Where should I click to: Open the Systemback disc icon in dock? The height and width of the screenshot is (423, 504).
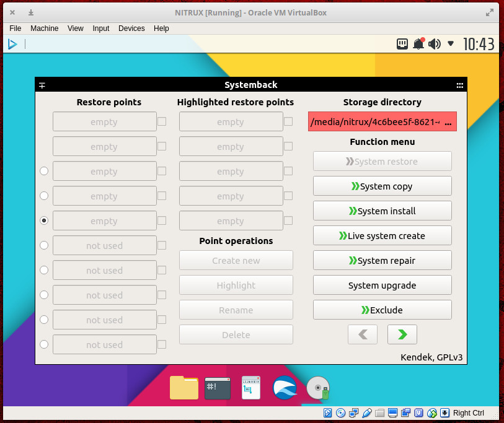tap(318, 388)
